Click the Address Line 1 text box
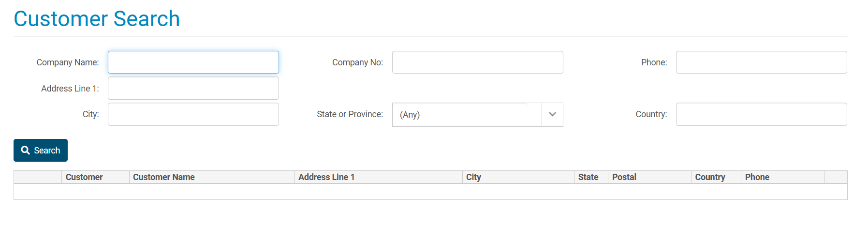Viewport: 868px width, 228px height. click(x=193, y=88)
